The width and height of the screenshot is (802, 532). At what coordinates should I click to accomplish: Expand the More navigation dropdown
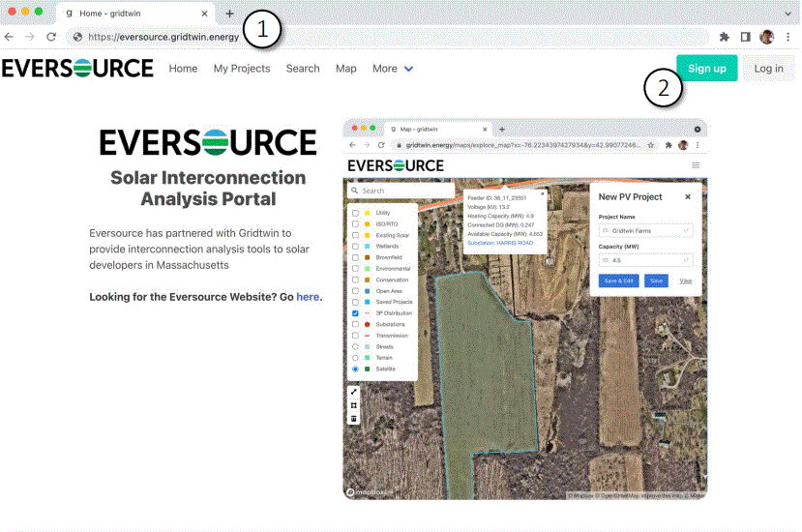tap(393, 69)
